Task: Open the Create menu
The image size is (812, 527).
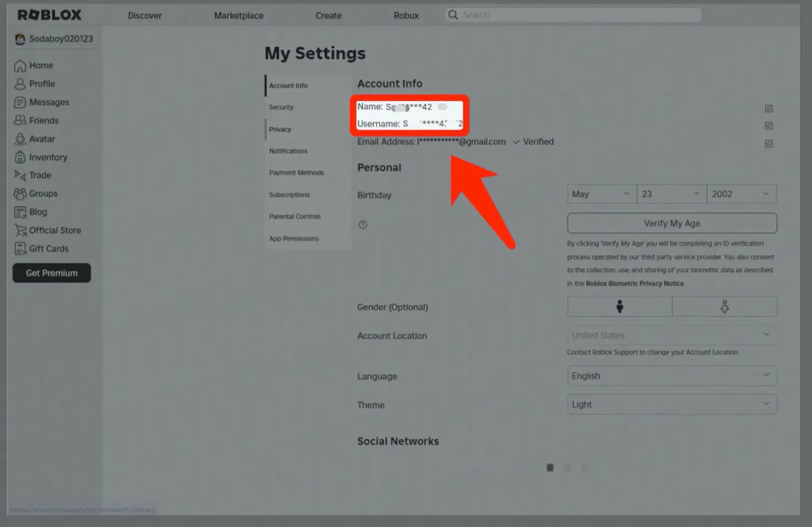Action: coord(329,16)
